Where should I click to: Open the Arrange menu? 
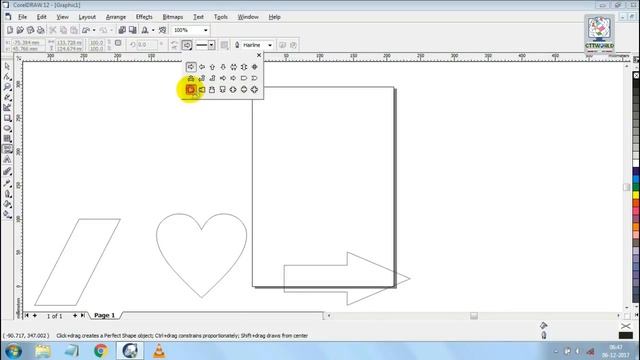116,17
